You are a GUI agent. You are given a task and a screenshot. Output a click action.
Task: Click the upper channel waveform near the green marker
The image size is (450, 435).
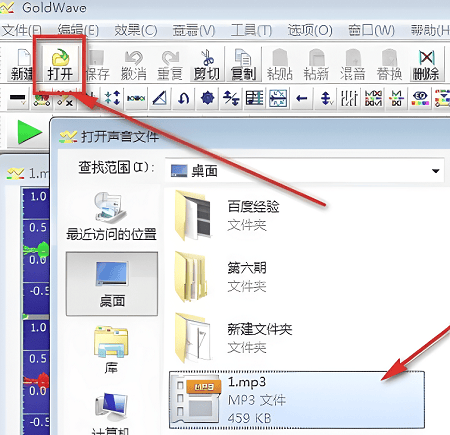pos(36,249)
